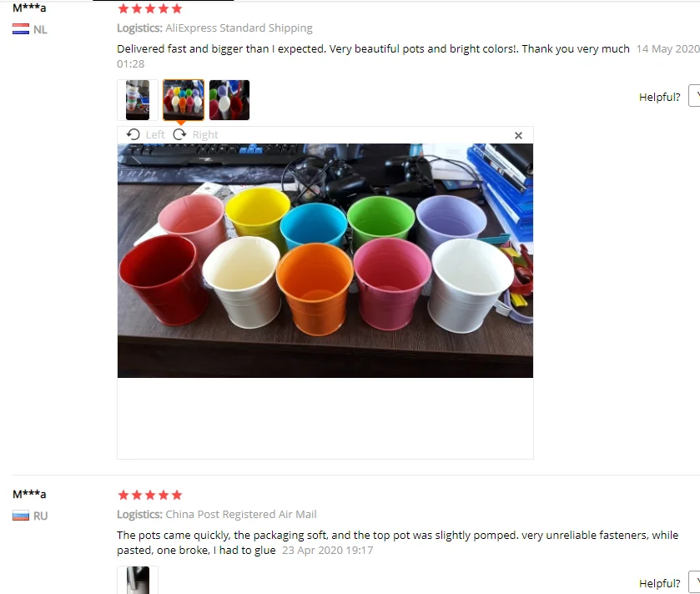Click the reviewer name M***a from RU

(29, 494)
